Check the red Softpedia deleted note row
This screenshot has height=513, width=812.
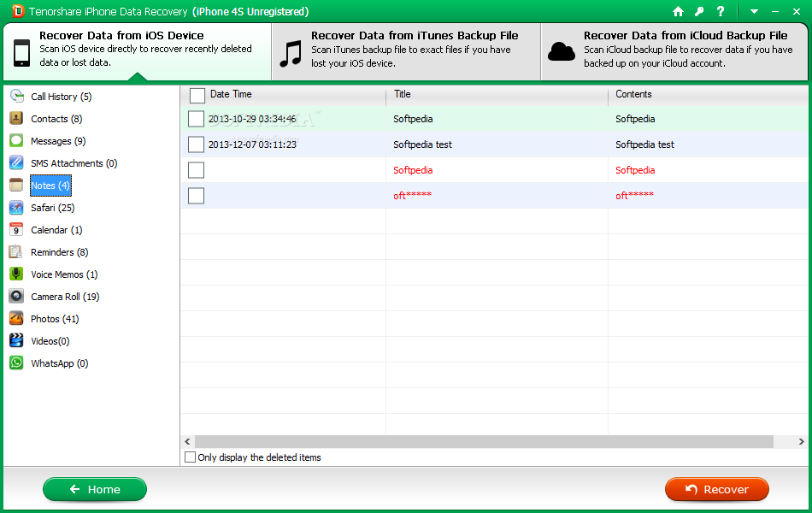point(196,170)
